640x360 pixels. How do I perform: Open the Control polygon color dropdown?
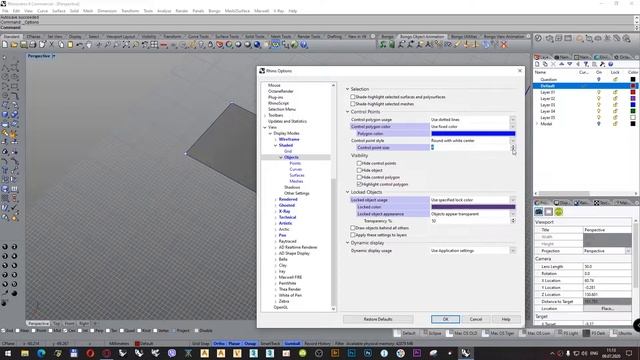click(x=513, y=127)
